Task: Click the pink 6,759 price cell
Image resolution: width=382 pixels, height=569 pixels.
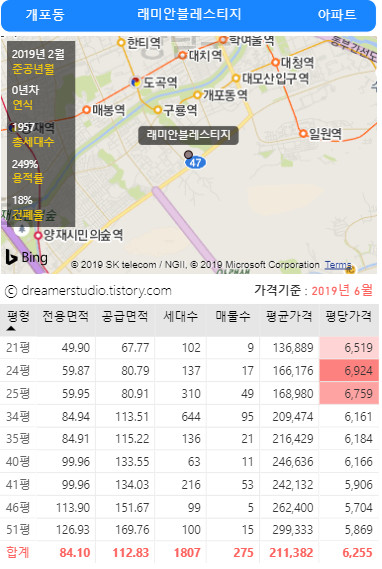Action: point(349,393)
